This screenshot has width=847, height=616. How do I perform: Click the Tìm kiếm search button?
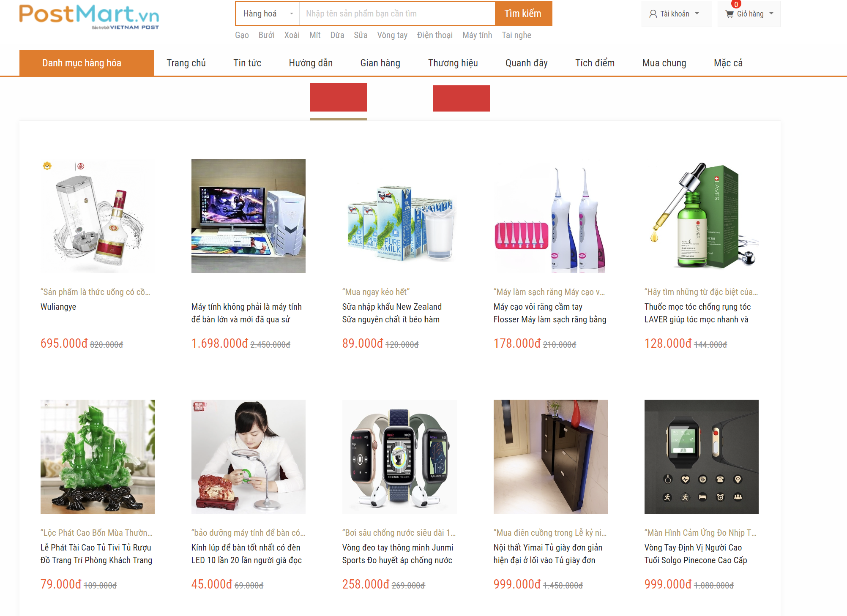pos(523,14)
